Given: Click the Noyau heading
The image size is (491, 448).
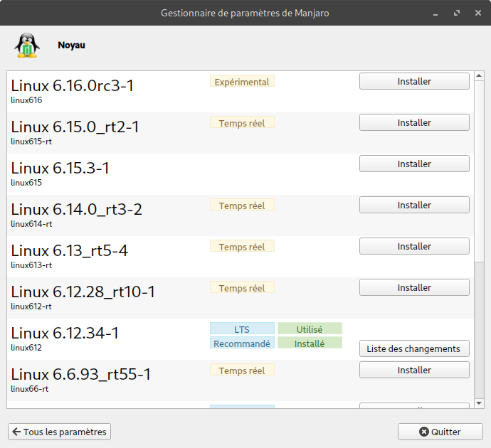Looking at the screenshot, I should point(71,46).
